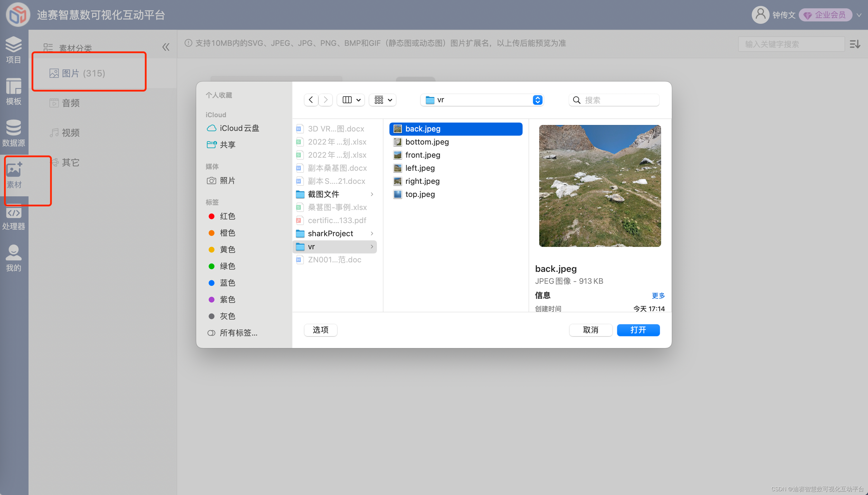Viewport: 868px width, 495px height.
Task: Open the 模板 sidebar icon
Action: (x=14, y=91)
